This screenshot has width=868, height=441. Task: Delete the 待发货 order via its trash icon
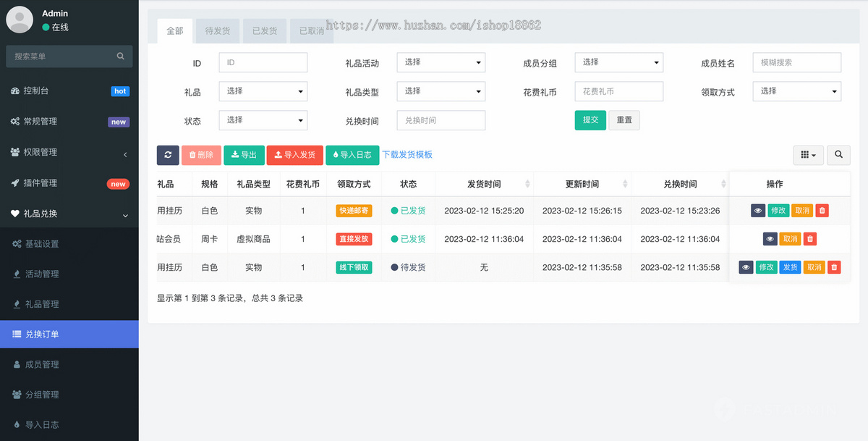[x=834, y=266]
